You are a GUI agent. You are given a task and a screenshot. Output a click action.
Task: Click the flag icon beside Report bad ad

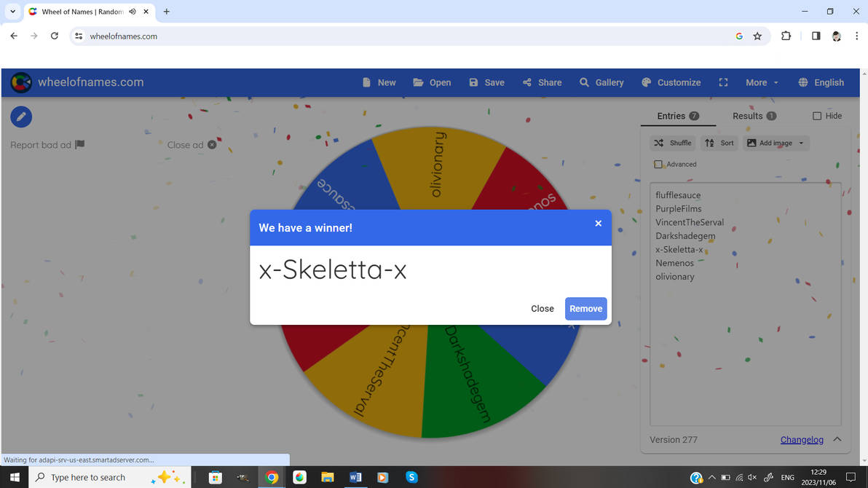[80, 144]
